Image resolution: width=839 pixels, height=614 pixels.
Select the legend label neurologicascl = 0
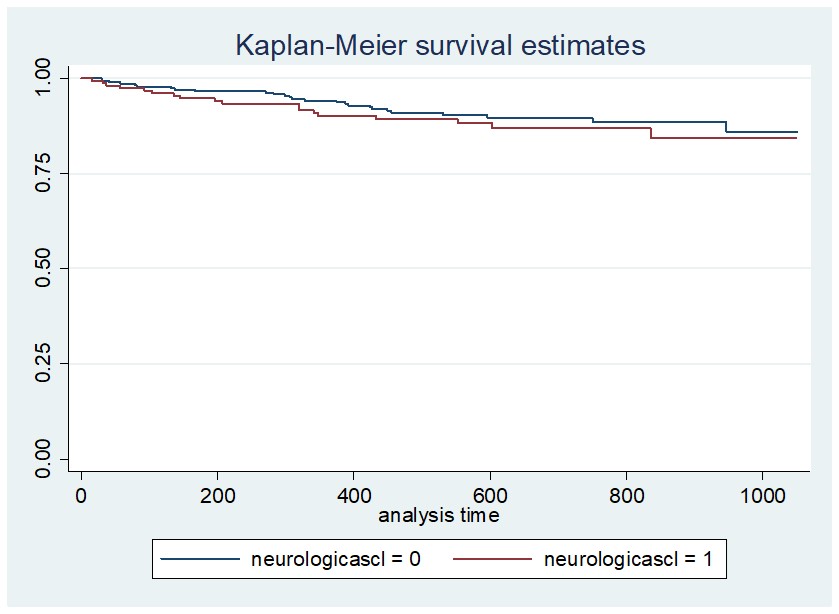[335, 560]
